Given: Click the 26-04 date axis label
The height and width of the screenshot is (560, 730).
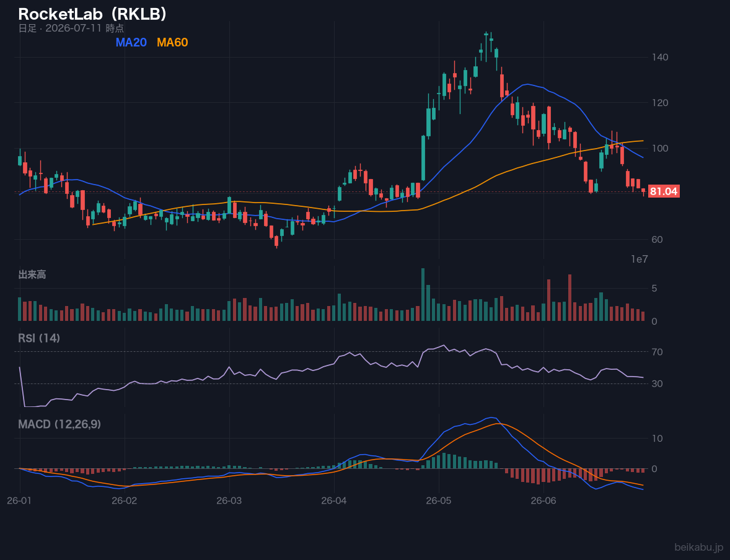Looking at the screenshot, I should (334, 501).
